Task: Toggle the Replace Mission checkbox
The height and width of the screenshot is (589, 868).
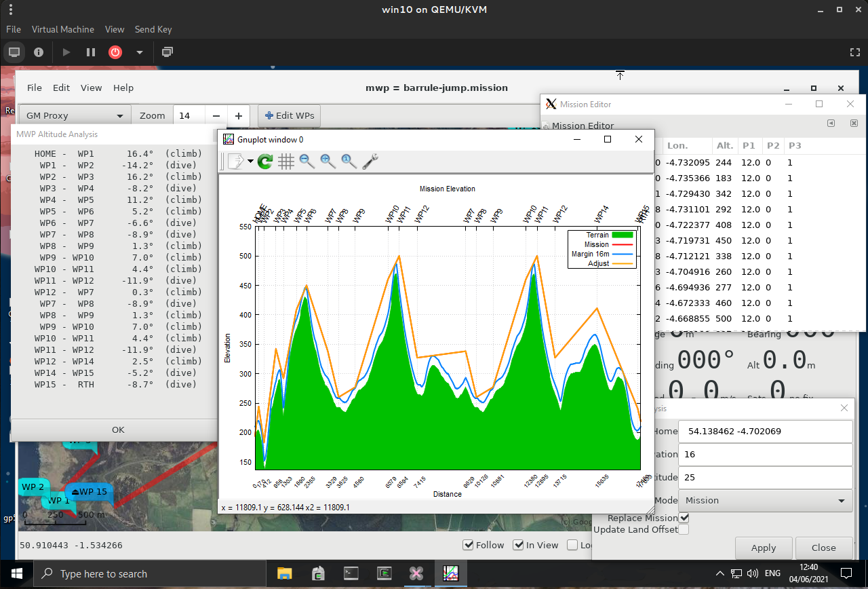Action: click(684, 518)
